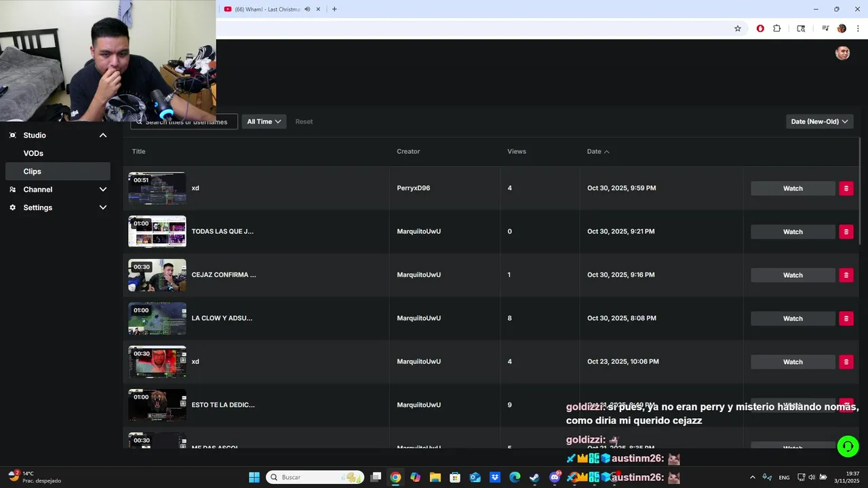Collapse the Studio section

(x=103, y=135)
